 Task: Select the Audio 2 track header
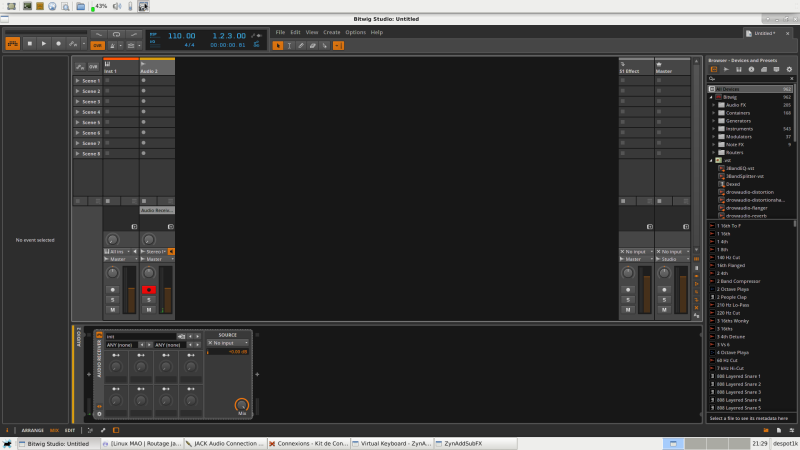157,67
